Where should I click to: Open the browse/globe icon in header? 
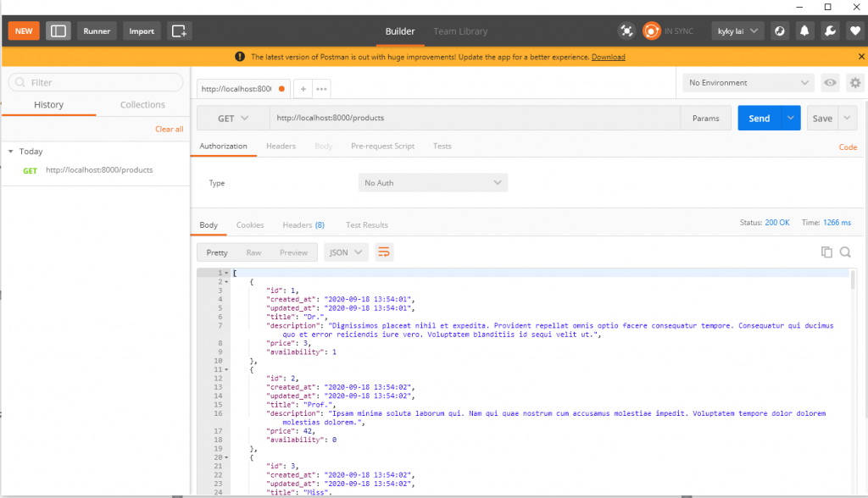pyautogui.click(x=780, y=31)
